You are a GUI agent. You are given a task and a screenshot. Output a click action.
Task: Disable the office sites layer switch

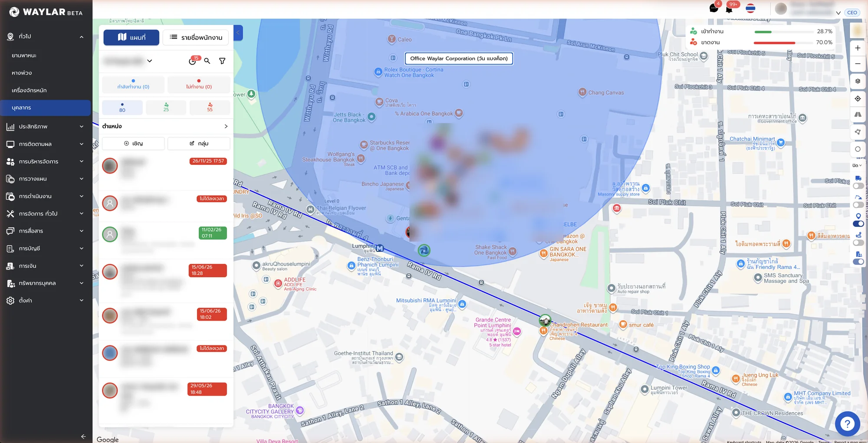pos(858,262)
